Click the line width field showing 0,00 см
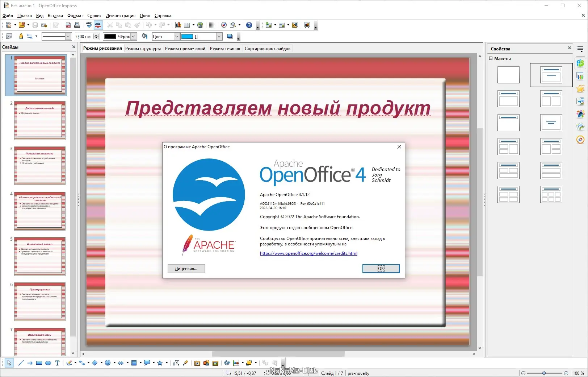Screen dimensions: 588x377 coord(84,36)
